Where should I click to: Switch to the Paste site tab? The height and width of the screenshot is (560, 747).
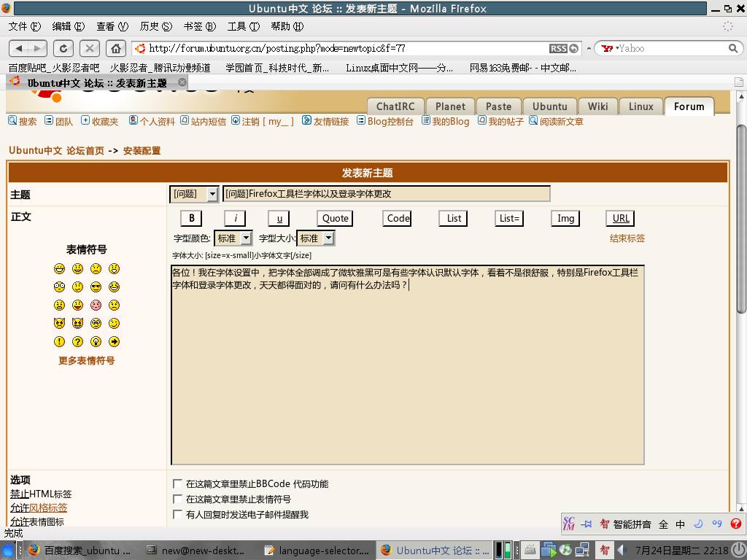click(498, 106)
